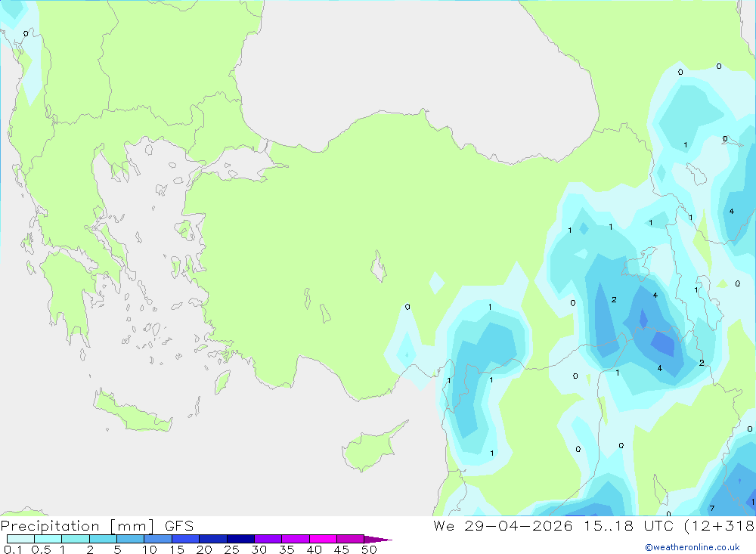Click the '0.1' legend label

coord(13,549)
